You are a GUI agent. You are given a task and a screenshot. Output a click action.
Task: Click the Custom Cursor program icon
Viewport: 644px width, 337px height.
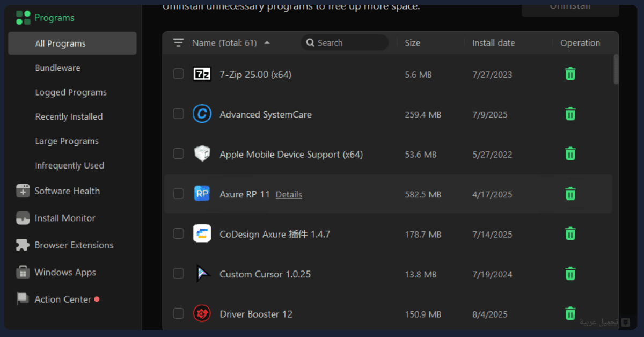202,274
